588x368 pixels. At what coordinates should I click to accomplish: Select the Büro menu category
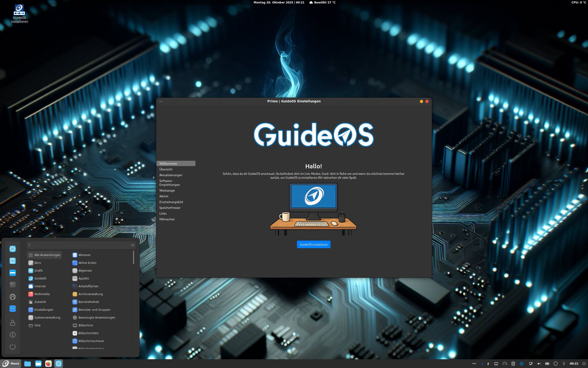point(44,263)
